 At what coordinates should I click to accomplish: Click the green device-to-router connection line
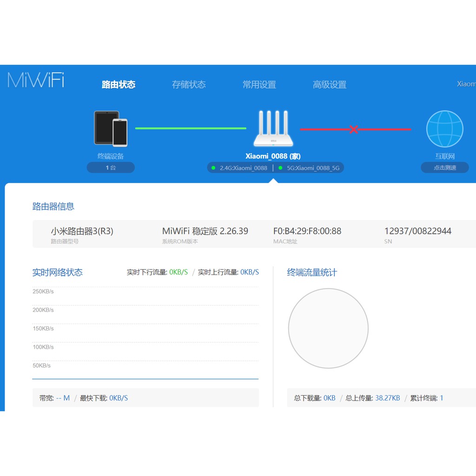coord(191,128)
